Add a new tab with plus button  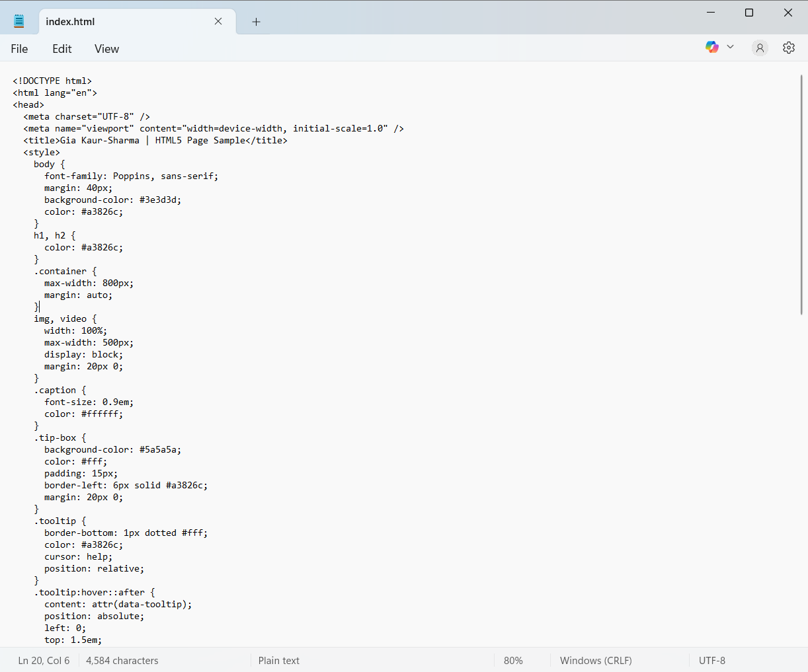256,22
